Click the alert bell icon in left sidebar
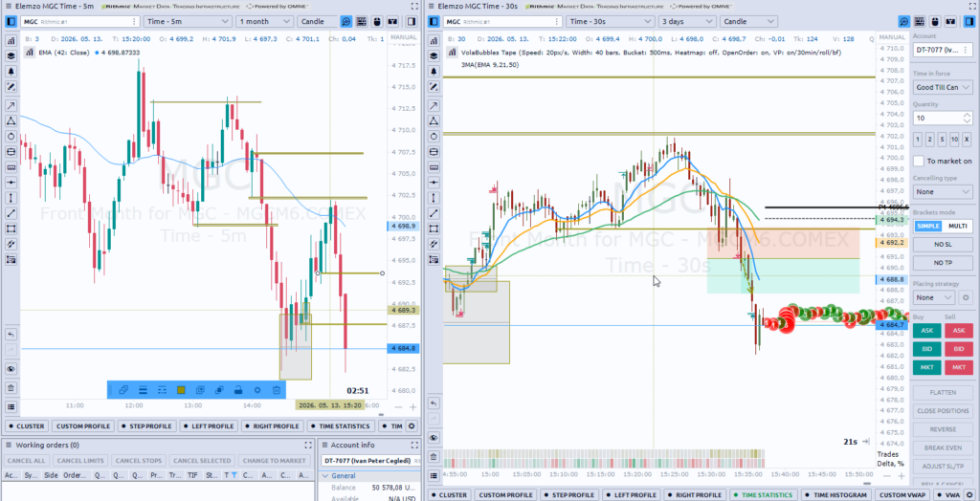Viewport: 980px width, 501px height. pos(11,71)
